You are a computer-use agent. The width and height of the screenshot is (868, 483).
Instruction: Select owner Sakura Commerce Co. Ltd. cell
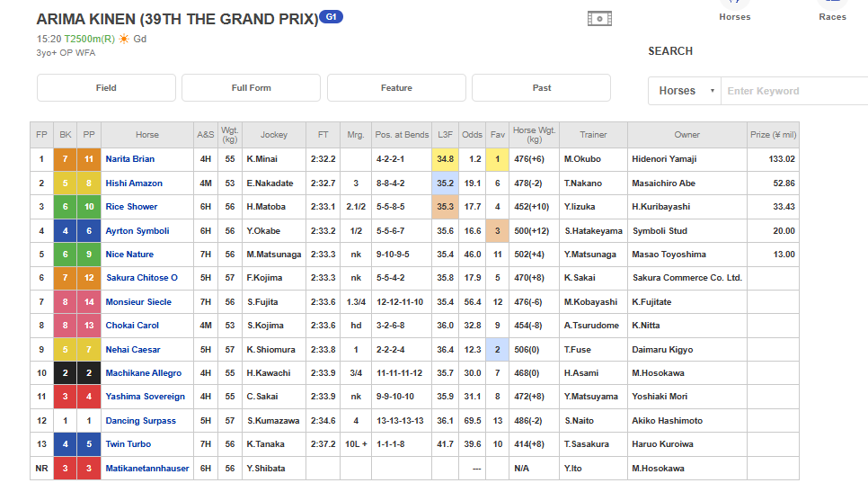pos(687,278)
